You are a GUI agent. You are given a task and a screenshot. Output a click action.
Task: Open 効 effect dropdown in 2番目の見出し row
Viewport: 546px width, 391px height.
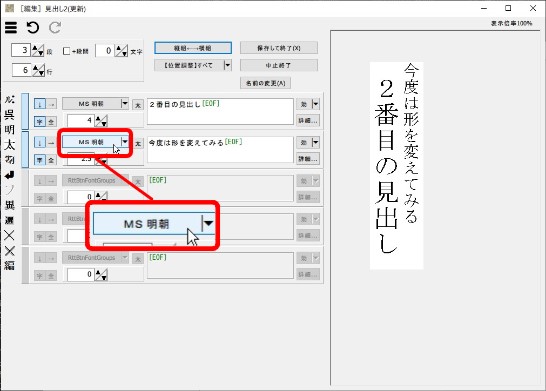point(315,104)
